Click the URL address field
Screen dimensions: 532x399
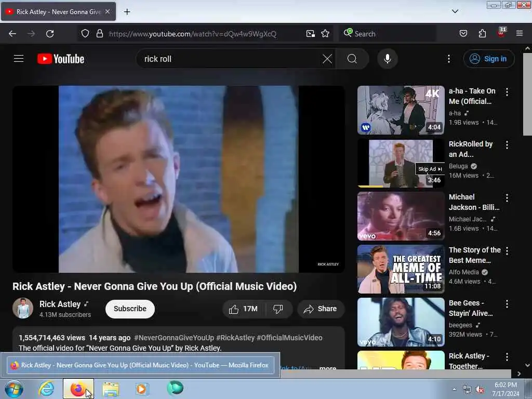coord(192,34)
